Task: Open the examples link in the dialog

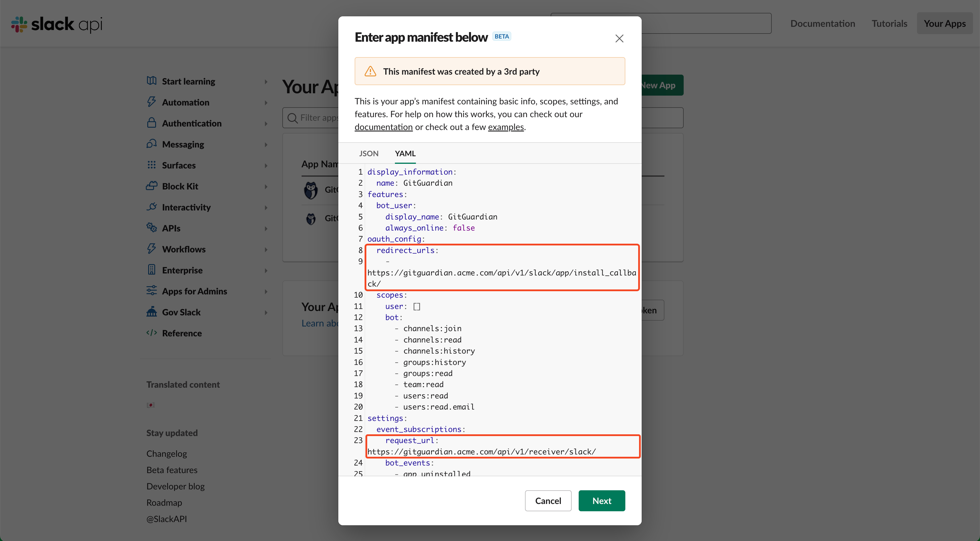Action: tap(505, 127)
